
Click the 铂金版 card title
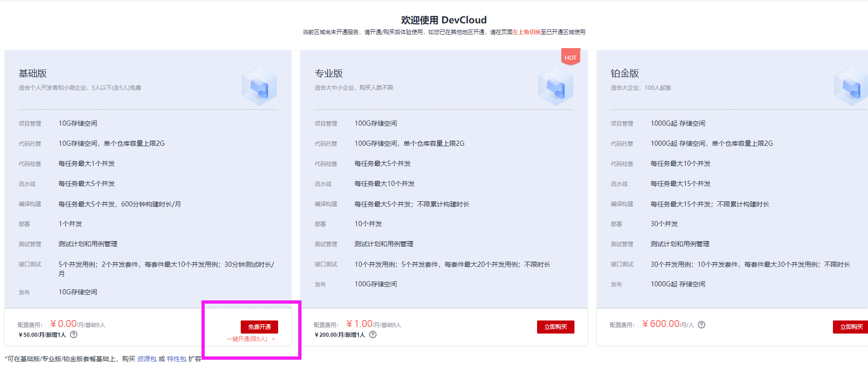tap(624, 73)
